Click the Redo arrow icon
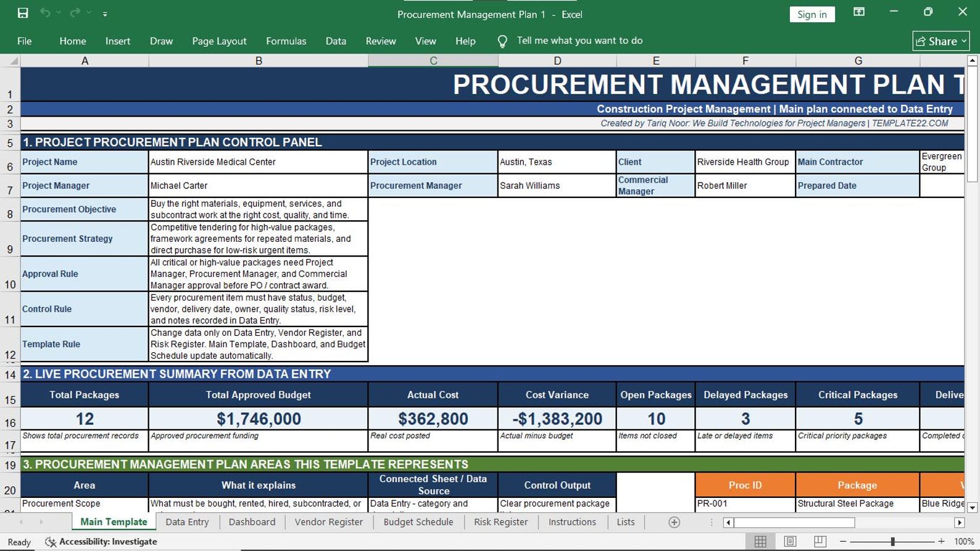Viewport: 980px width, 551px height. click(75, 13)
